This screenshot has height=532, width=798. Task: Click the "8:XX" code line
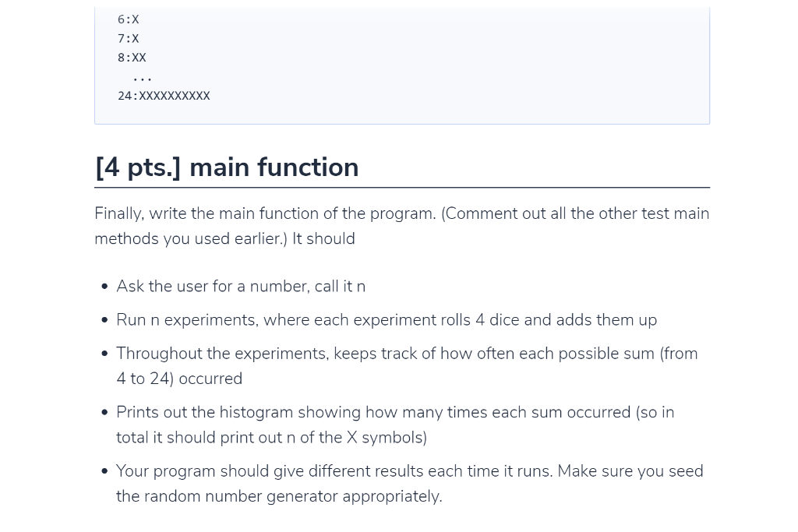(132, 58)
